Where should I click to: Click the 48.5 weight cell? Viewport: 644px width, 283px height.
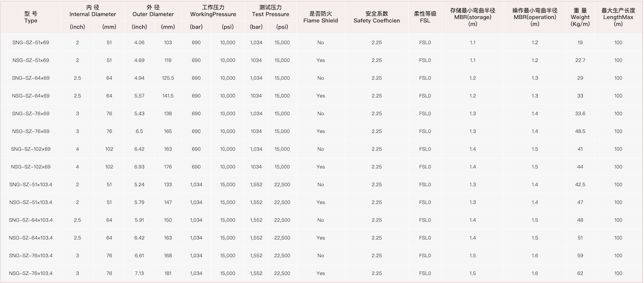(x=580, y=131)
